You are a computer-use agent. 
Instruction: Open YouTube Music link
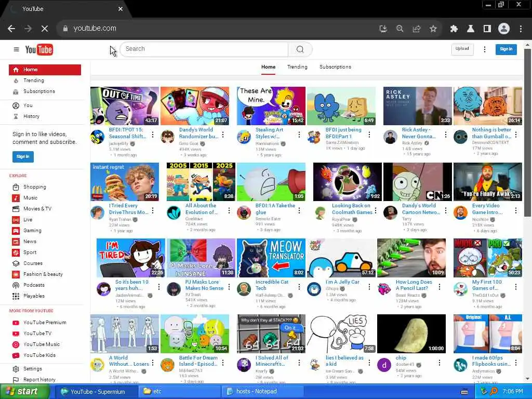tap(45, 344)
